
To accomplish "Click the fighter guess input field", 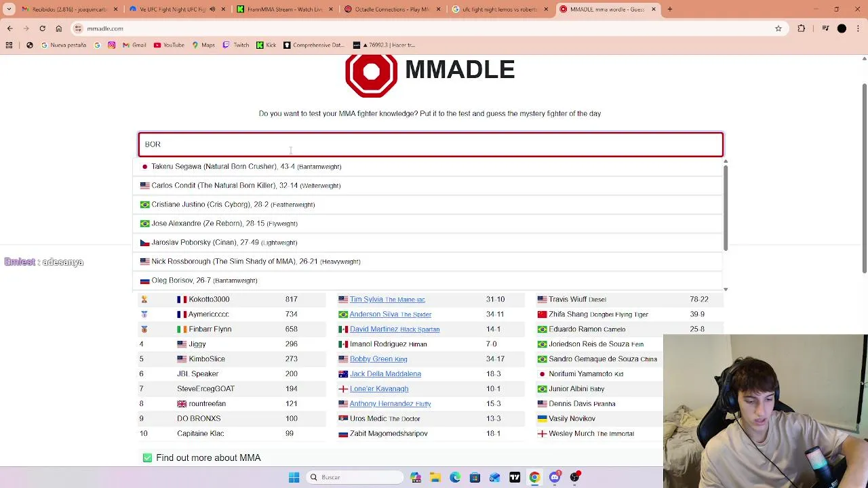I will [431, 144].
